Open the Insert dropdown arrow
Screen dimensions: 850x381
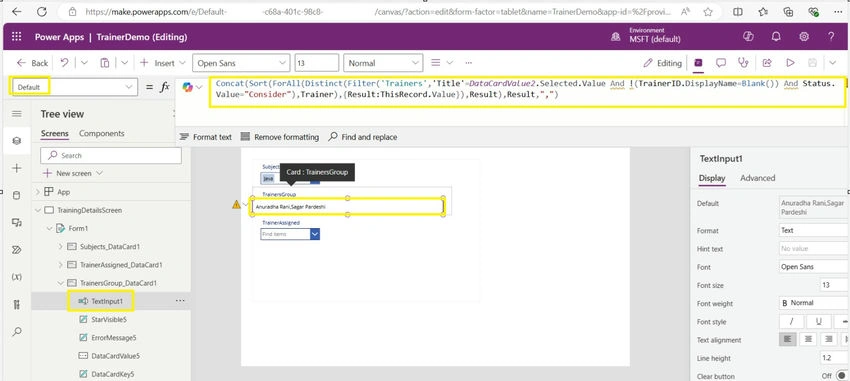pos(182,63)
